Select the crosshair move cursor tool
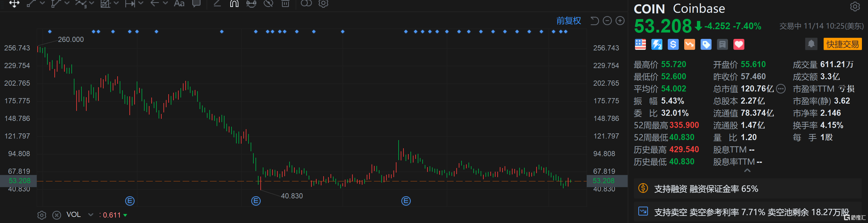 (14, 4)
